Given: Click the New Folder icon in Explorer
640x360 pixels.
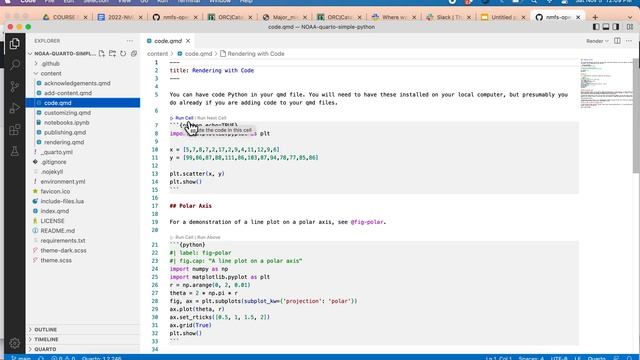Looking at the screenshot, I should point(112,53).
